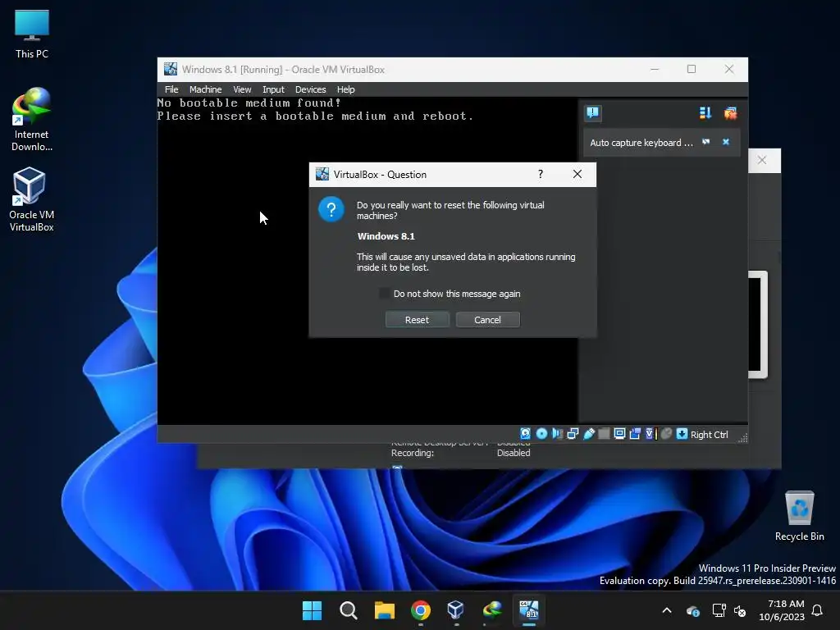
Task: Open Internet Download Manager desktop shortcut
Action: [x=32, y=120]
